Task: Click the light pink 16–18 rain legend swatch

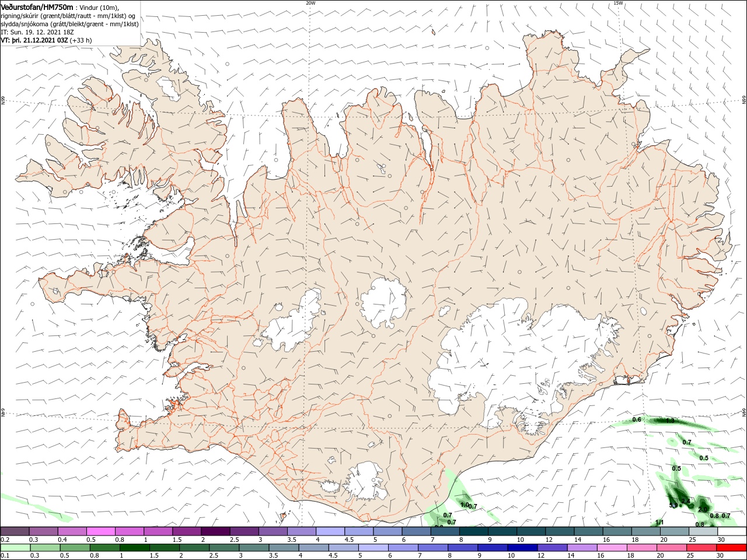Action: [612, 548]
